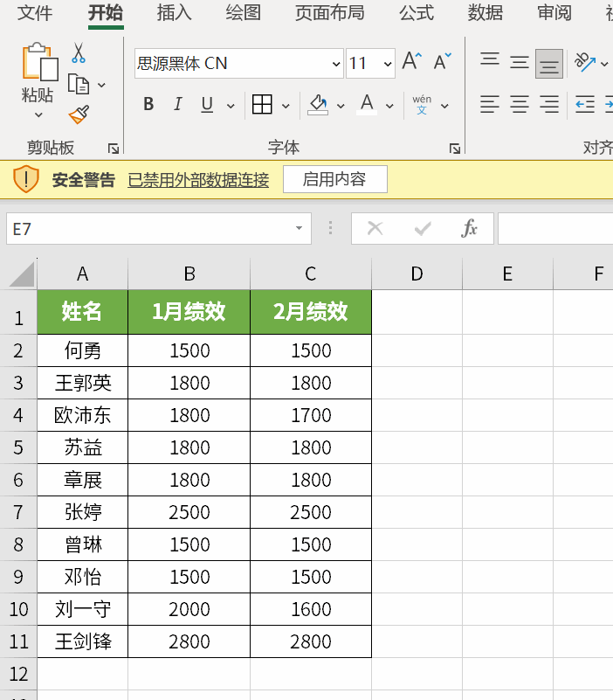Click the Select All corner triangle
Viewport: 613px width, 700px height.
22,274
